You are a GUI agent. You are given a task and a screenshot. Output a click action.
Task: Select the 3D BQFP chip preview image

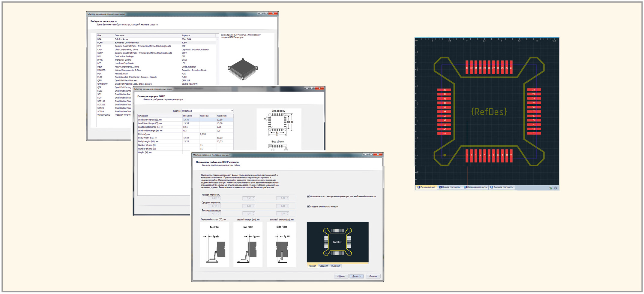[243, 69]
